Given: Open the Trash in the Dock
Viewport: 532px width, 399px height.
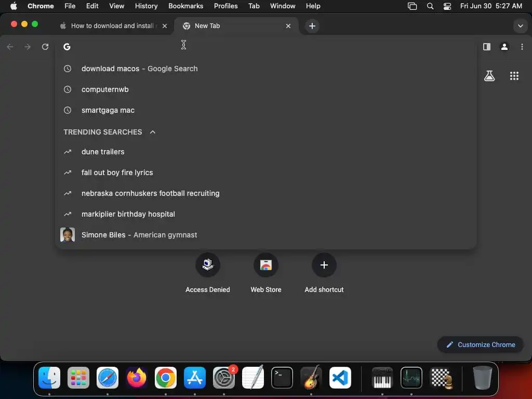Looking at the screenshot, I should pyautogui.click(x=482, y=378).
